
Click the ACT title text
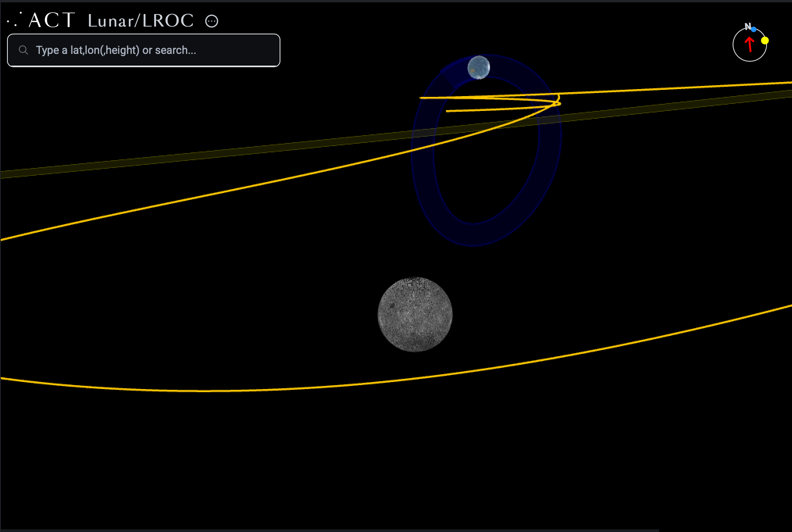click(x=52, y=20)
